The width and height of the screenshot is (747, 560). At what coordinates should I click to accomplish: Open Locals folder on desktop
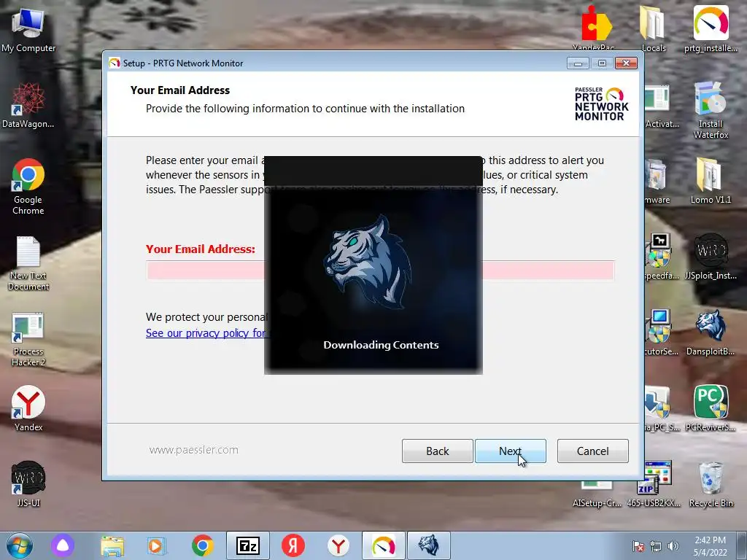pyautogui.click(x=654, y=28)
